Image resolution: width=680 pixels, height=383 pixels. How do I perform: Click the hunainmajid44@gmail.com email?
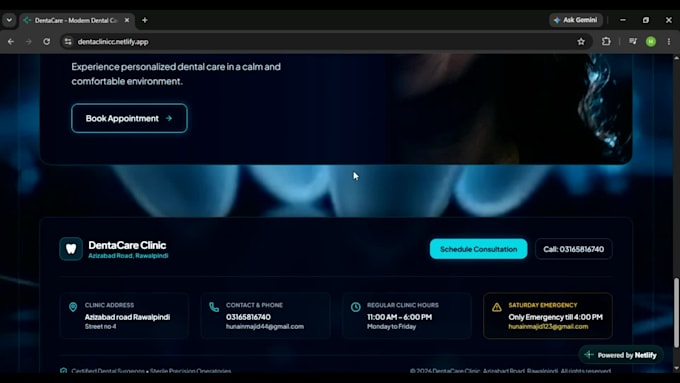point(265,327)
